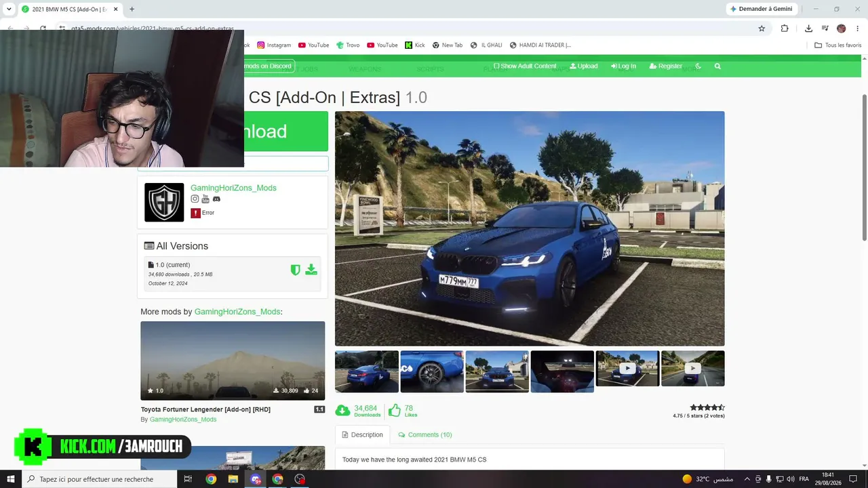Select the 2021 BMW M5 CS browser tab
Image resolution: width=868 pixels, height=488 pixels.
click(69, 9)
